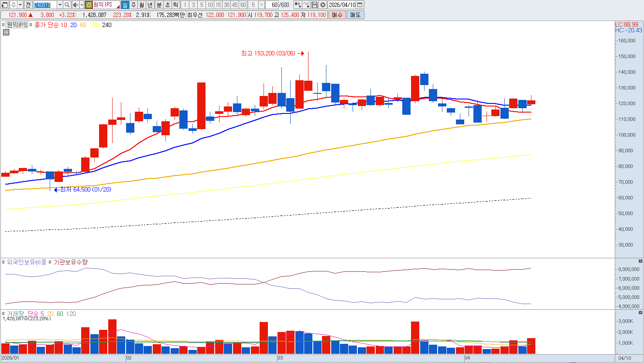Switch to 분 minute chart period
This screenshot has width=644, height=363.
(159, 5)
